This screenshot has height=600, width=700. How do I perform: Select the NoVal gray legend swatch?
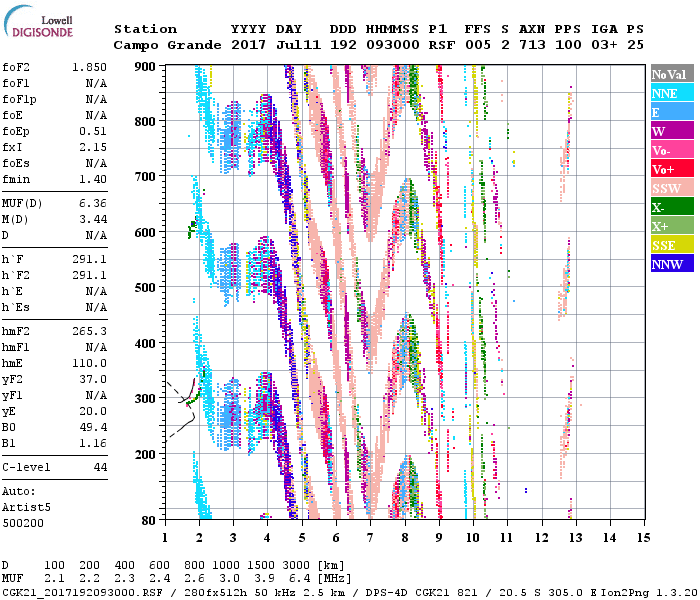pyautogui.click(x=671, y=74)
